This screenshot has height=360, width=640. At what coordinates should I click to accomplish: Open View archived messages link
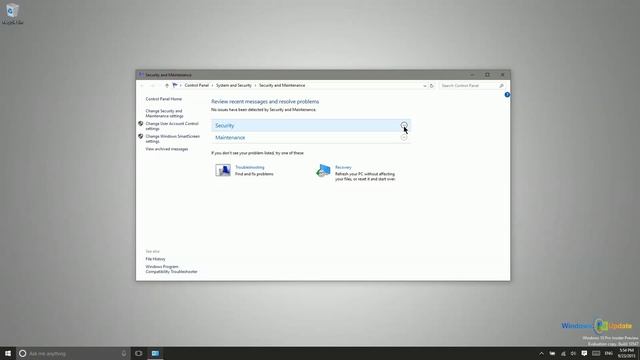167,149
